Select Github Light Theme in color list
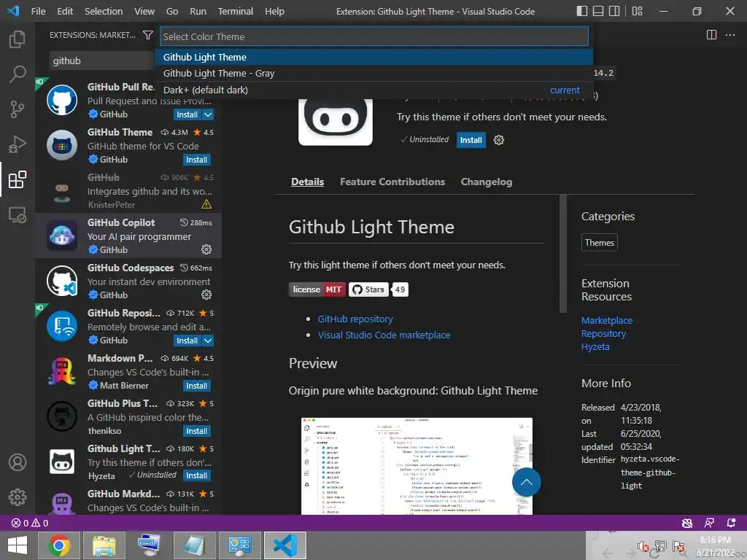This screenshot has width=747, height=560. pyautogui.click(x=374, y=57)
